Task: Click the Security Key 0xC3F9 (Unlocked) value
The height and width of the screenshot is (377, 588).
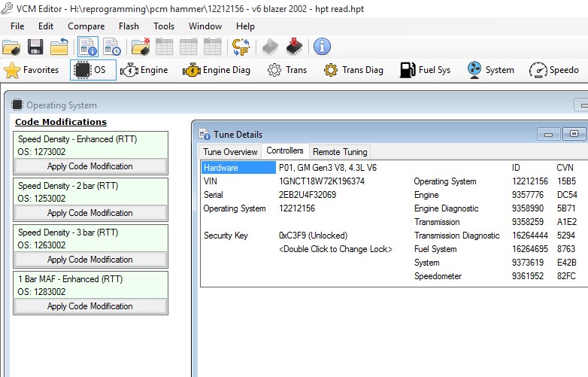Action: point(313,236)
